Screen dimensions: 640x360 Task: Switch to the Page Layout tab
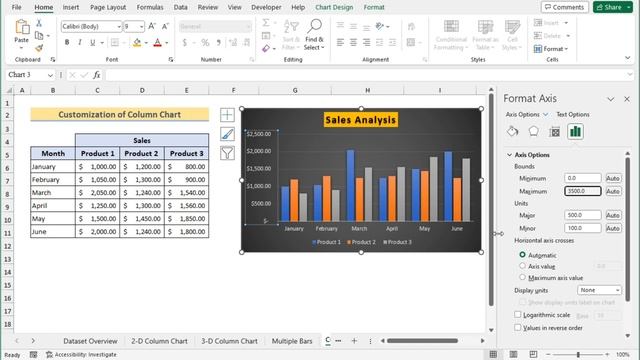(108, 7)
